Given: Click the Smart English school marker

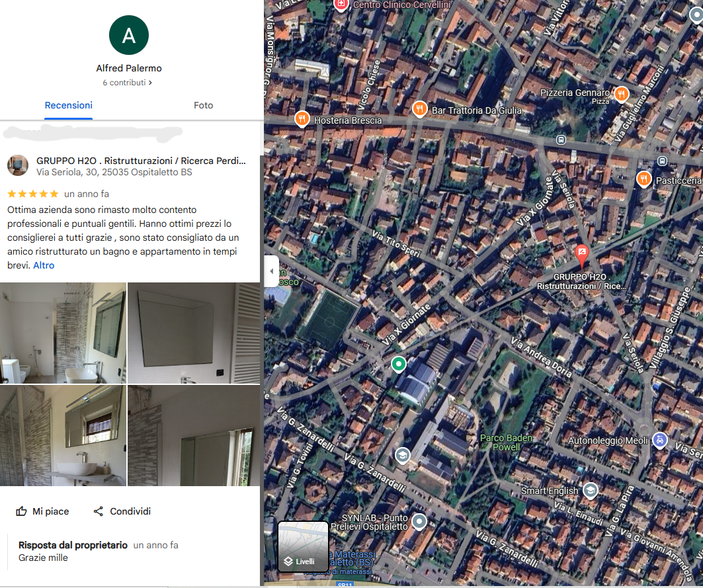Looking at the screenshot, I should (591, 491).
